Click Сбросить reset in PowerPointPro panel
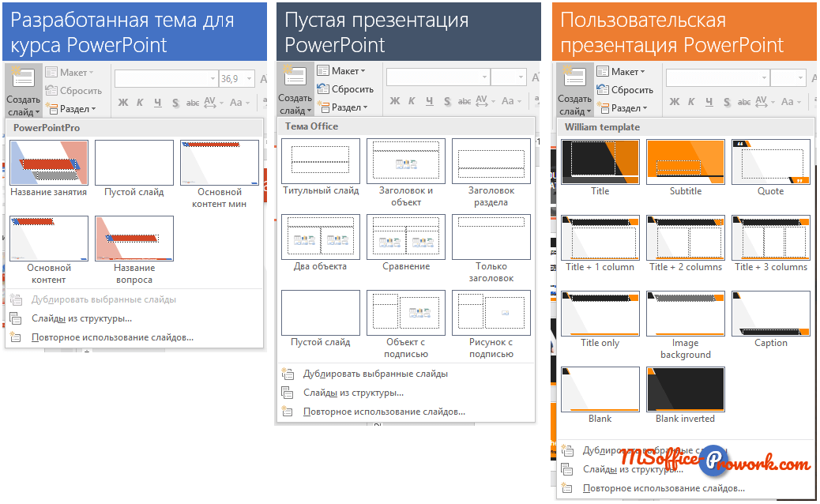This screenshot has height=504, width=820. (x=73, y=90)
